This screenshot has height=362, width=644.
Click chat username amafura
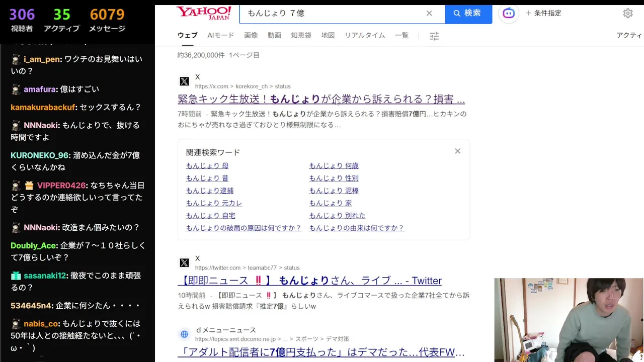(x=40, y=89)
